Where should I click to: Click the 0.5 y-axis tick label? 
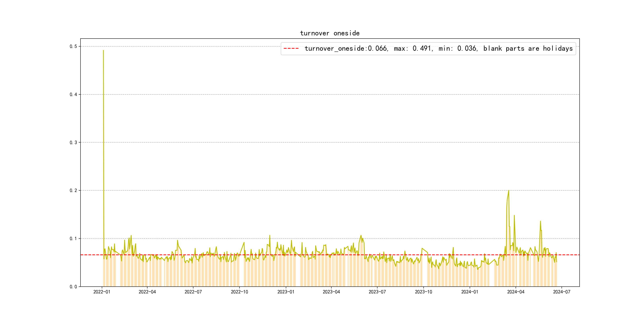(73, 47)
